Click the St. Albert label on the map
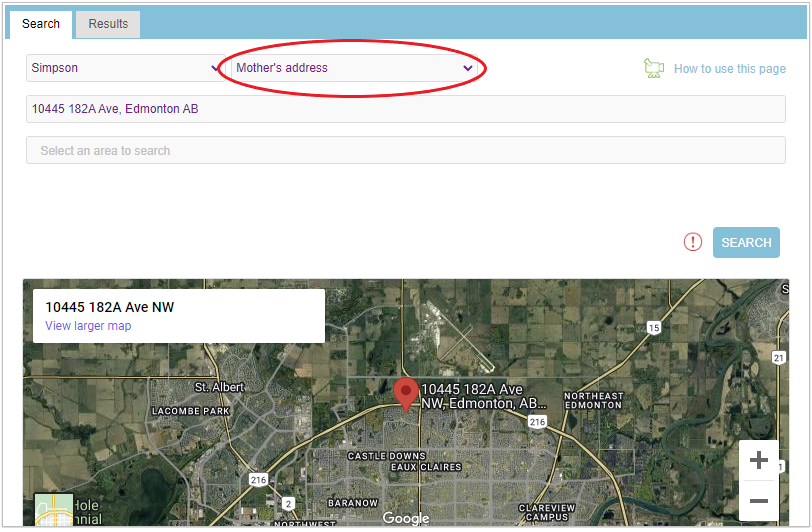This screenshot has height=532, width=812. 219,387
